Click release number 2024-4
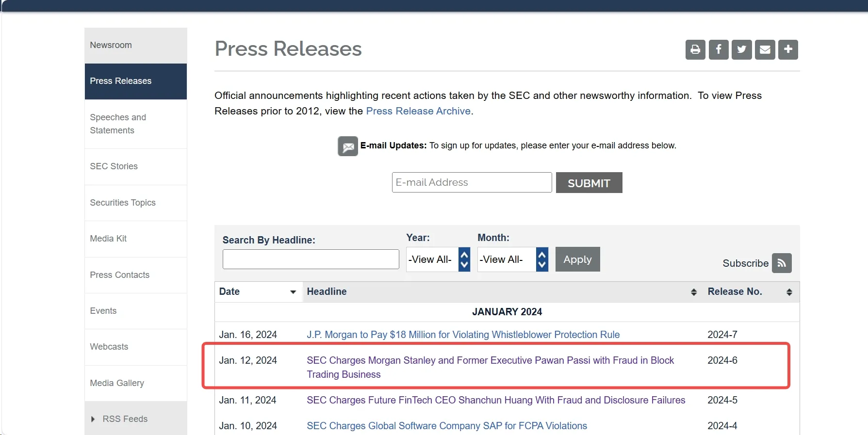This screenshot has height=435, width=868. click(722, 426)
